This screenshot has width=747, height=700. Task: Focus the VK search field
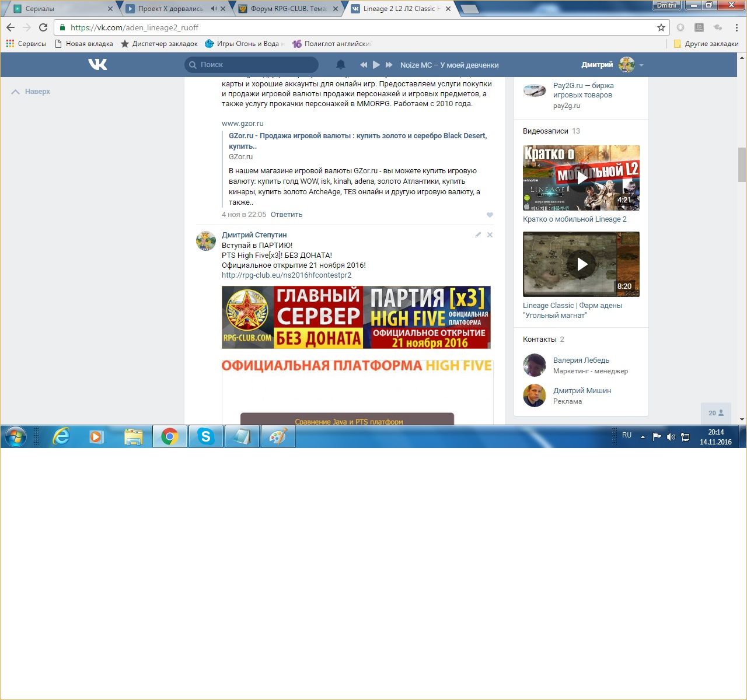(252, 65)
